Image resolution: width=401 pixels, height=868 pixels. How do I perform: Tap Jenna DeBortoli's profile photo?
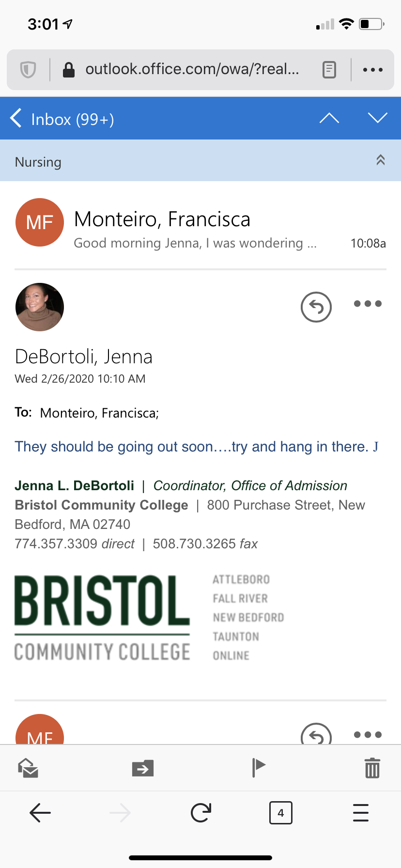pyautogui.click(x=40, y=307)
